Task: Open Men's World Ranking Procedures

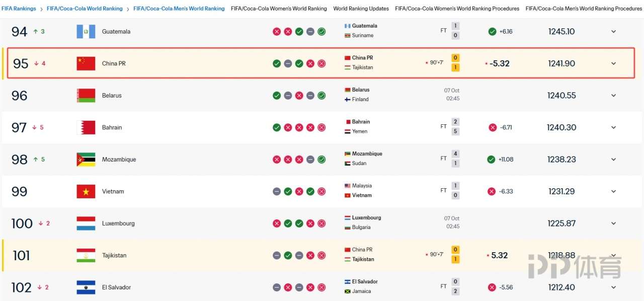Action: coord(584,9)
